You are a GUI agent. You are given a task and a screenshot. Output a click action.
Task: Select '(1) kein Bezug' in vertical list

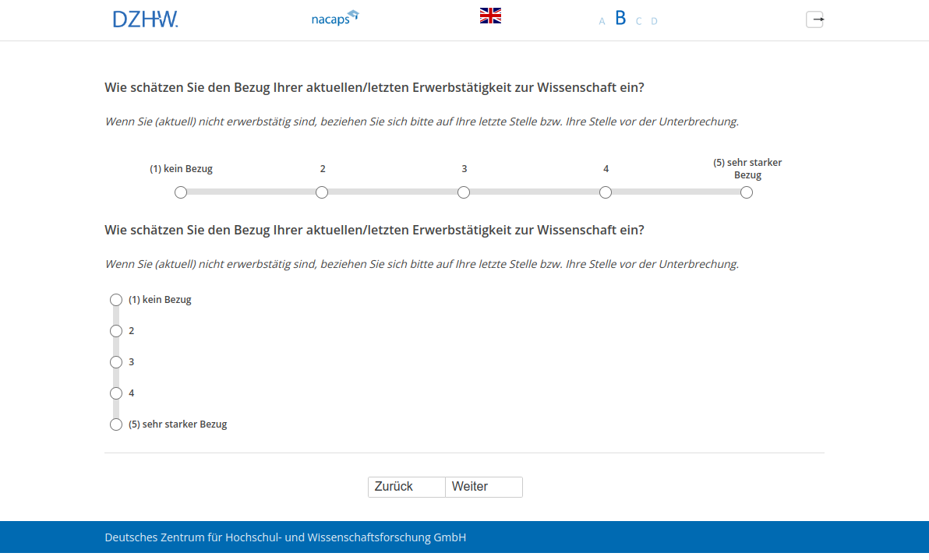116,300
